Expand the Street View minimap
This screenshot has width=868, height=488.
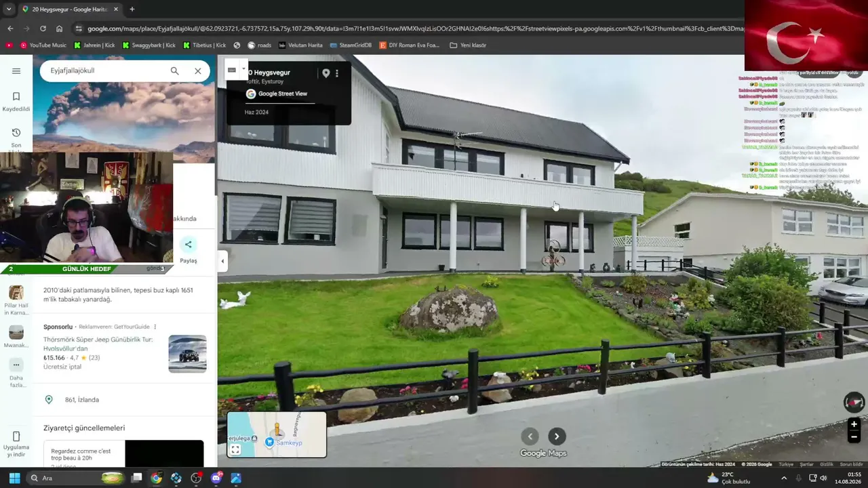235,449
